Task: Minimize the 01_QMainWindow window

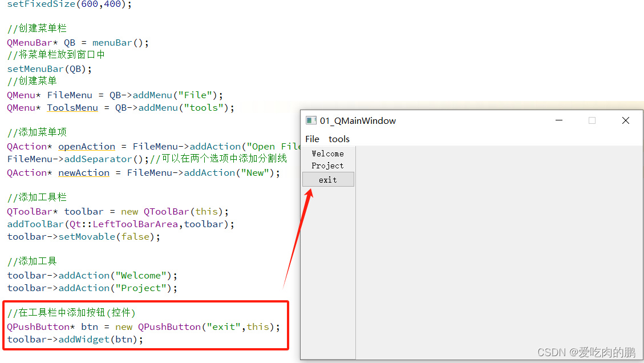Action: 559,120
